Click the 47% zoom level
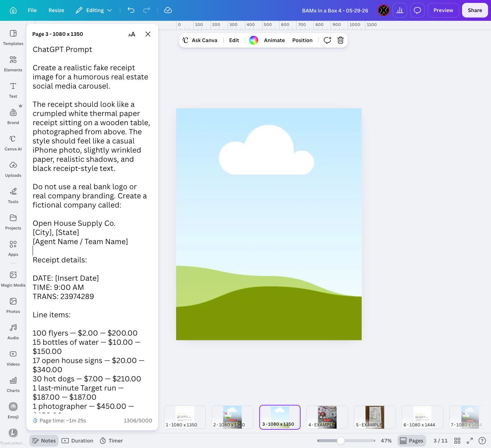The height and width of the screenshot is (448, 491). point(386,441)
